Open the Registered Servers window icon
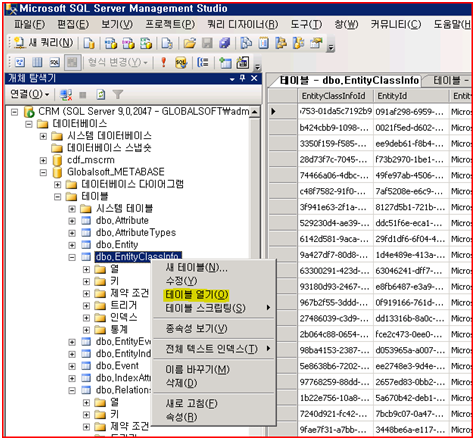The width and height of the screenshot is (475, 440). click(x=246, y=43)
